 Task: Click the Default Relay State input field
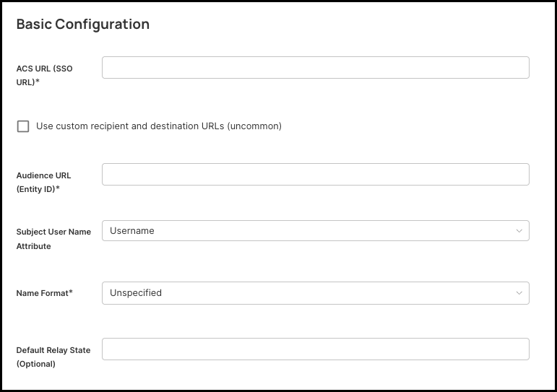315,349
